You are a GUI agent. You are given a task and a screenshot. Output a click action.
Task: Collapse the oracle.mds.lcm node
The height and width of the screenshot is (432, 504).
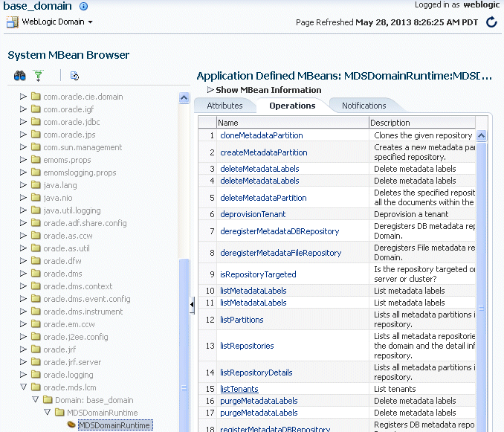pyautogui.click(x=23, y=387)
